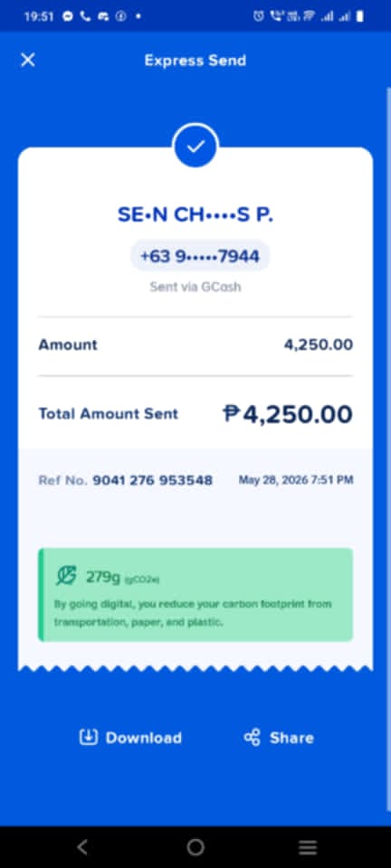This screenshot has height=868, width=391.
Task: Tap the blue success checkmark circle
Action: (195, 146)
